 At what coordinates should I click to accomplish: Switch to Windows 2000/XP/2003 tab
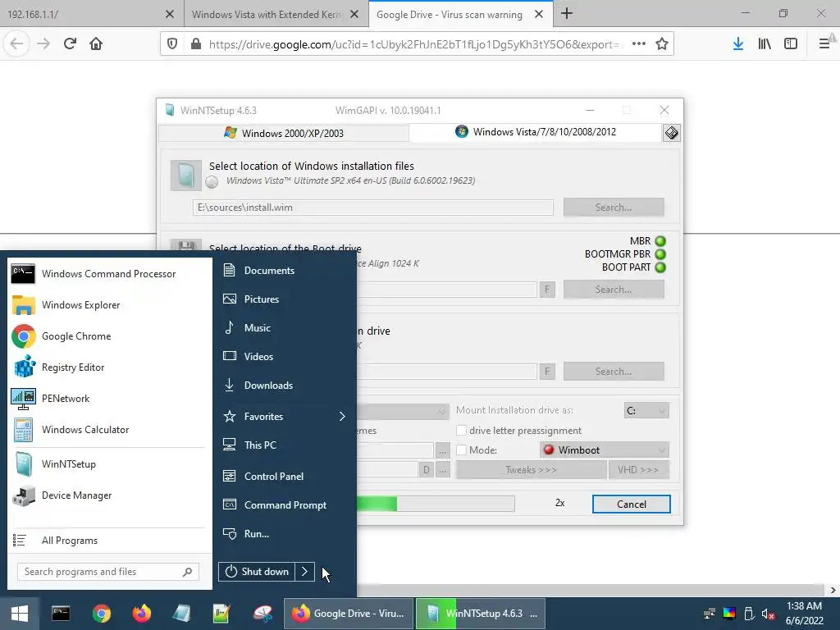click(x=284, y=133)
